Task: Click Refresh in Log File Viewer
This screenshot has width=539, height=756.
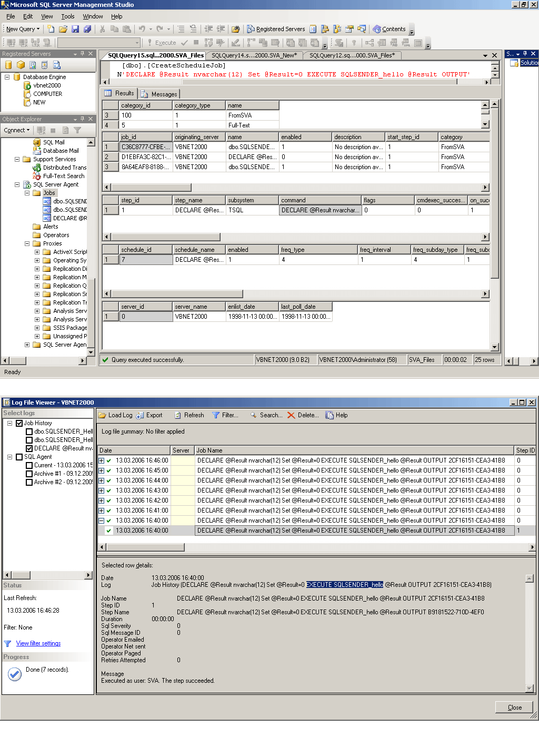Action: click(x=189, y=415)
